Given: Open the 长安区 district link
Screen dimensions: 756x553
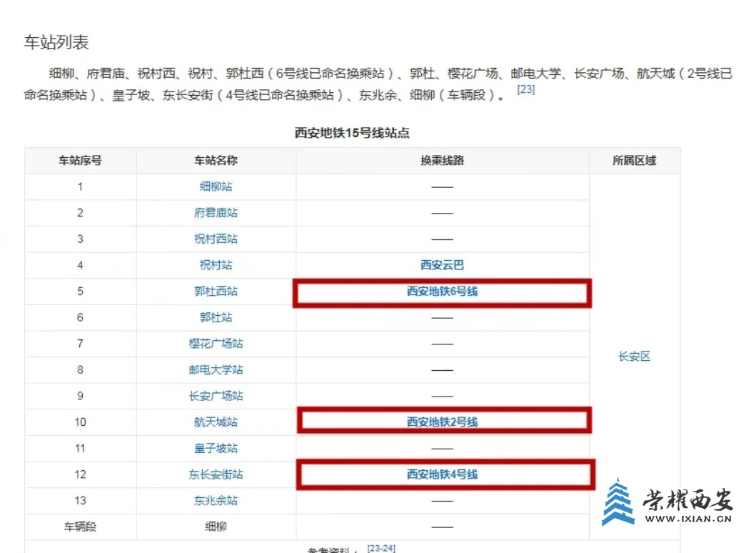Looking at the screenshot, I should click(x=634, y=356).
